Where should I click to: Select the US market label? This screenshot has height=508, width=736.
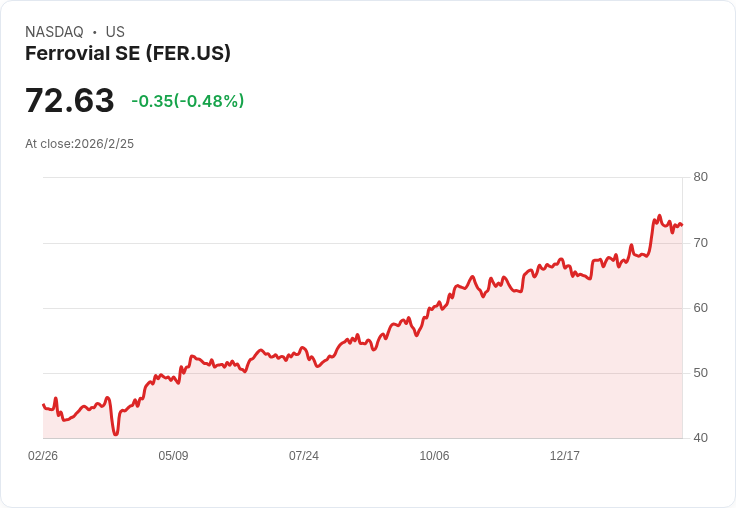115,32
